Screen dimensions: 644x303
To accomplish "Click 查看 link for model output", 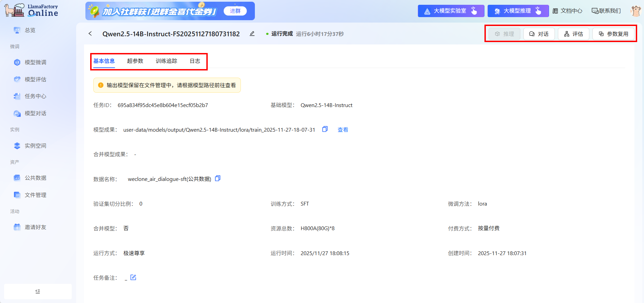I will point(343,130).
